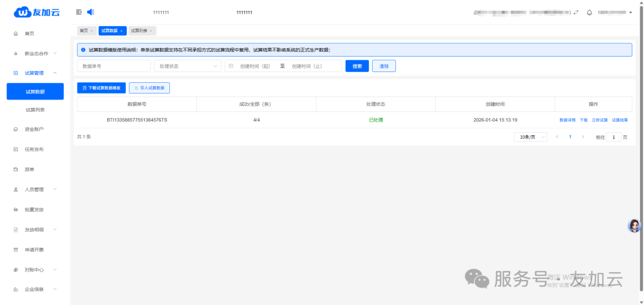644x305 pixels.
Task: Click the 下载 link in the row
Action: [x=584, y=120]
